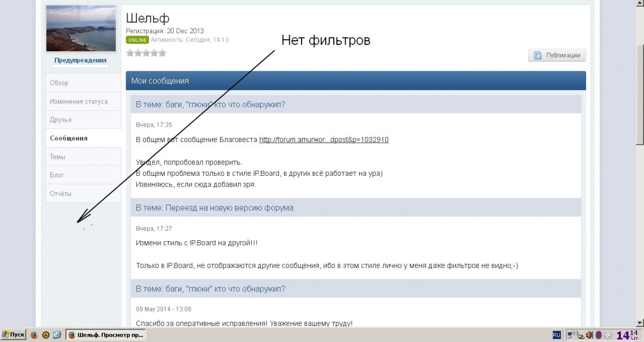Screen dimensions: 644x342
Task: Click the third quick launch icon
Action: (x=57, y=335)
